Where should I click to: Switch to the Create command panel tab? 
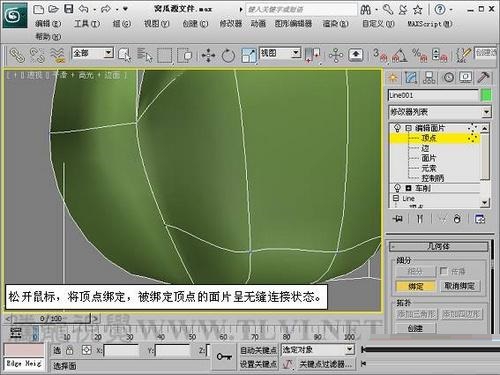point(393,78)
